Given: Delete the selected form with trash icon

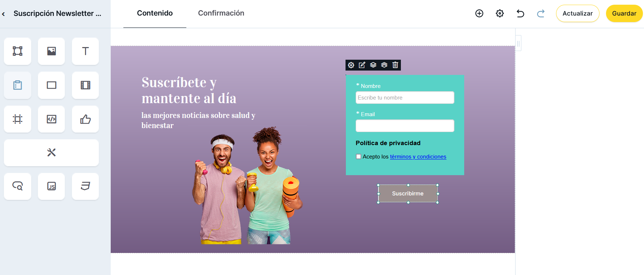Looking at the screenshot, I should pos(395,65).
